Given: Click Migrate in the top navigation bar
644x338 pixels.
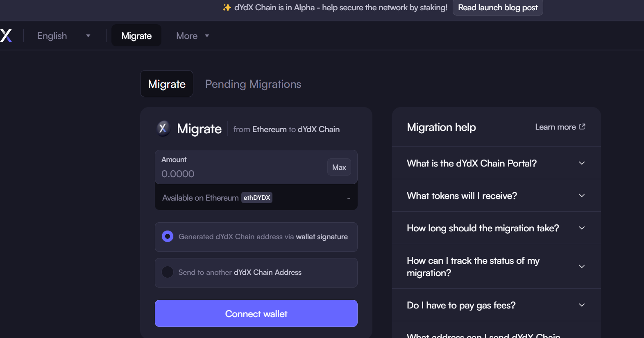Looking at the screenshot, I should pos(136,36).
